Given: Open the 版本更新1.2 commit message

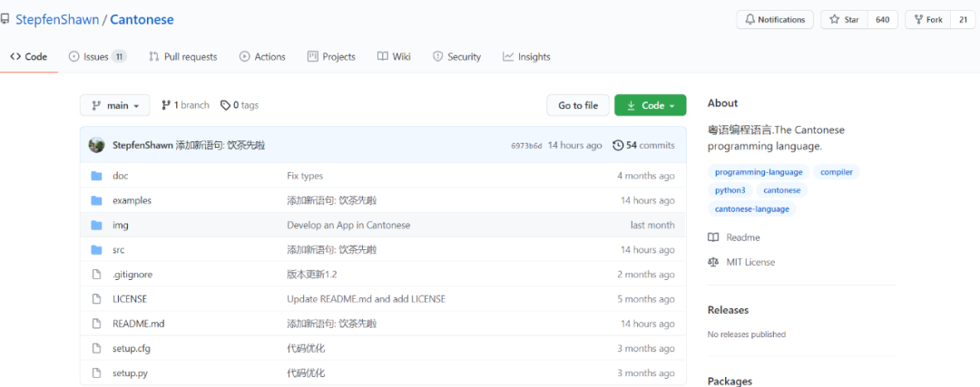Looking at the screenshot, I should [312, 275].
